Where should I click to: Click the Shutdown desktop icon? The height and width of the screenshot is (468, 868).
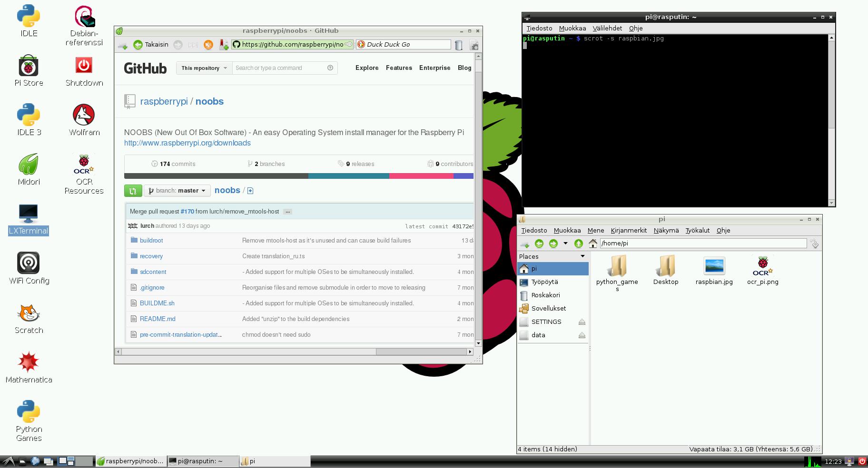[84, 71]
